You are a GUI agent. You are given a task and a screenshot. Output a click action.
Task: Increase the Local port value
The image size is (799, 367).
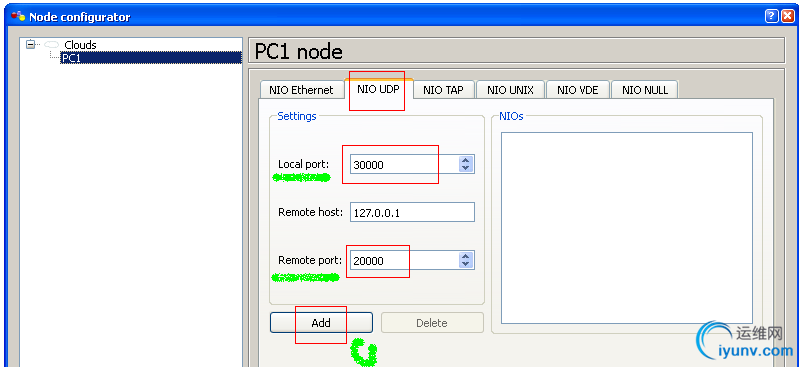pyautogui.click(x=465, y=160)
